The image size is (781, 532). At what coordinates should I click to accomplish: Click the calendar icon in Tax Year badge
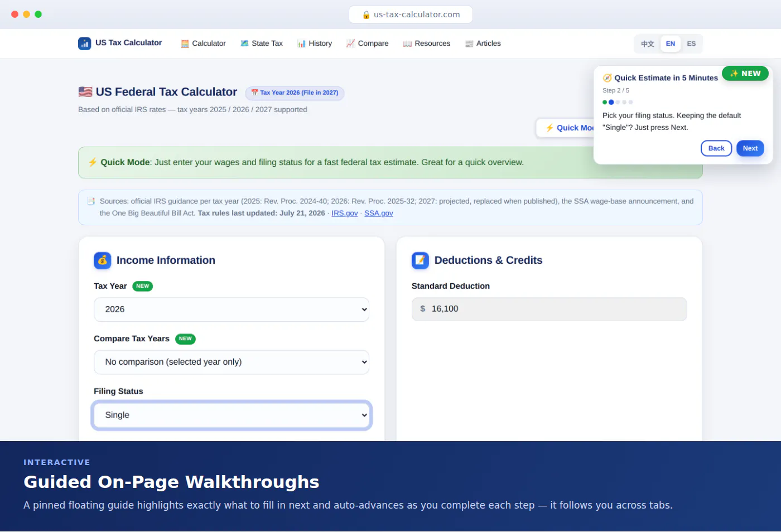tap(254, 93)
